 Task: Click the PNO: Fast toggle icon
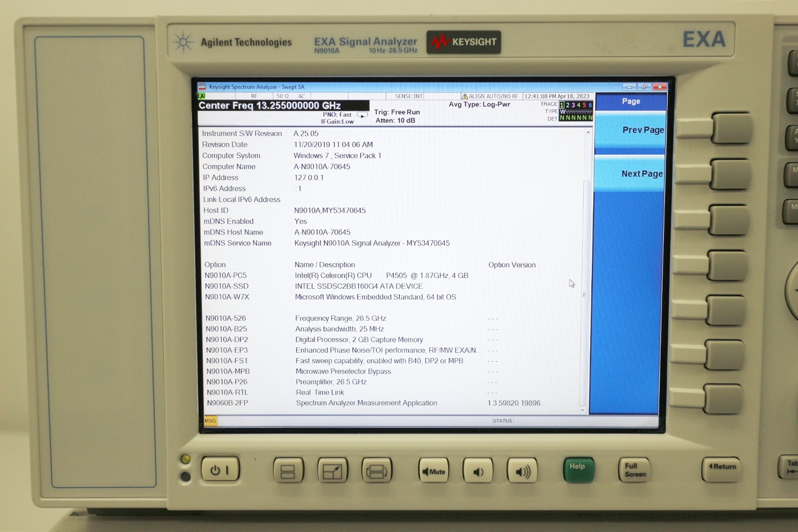click(x=362, y=115)
